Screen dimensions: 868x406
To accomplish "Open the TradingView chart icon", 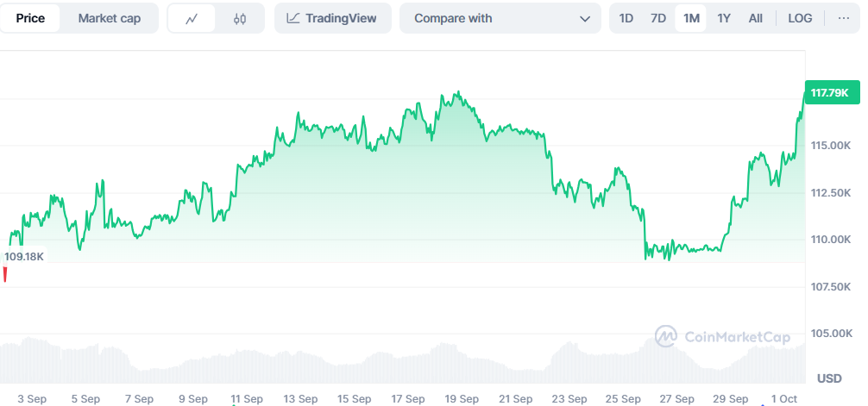I will [x=293, y=18].
